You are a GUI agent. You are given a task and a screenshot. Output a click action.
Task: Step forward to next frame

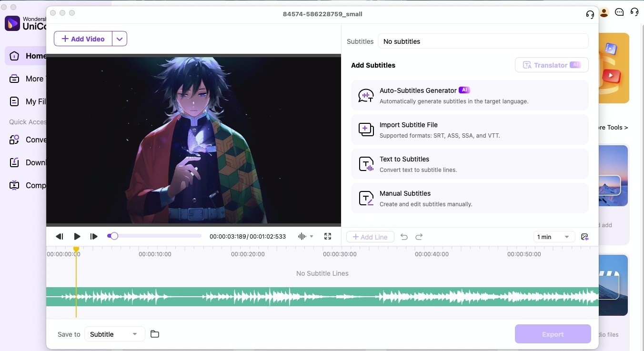click(x=94, y=236)
